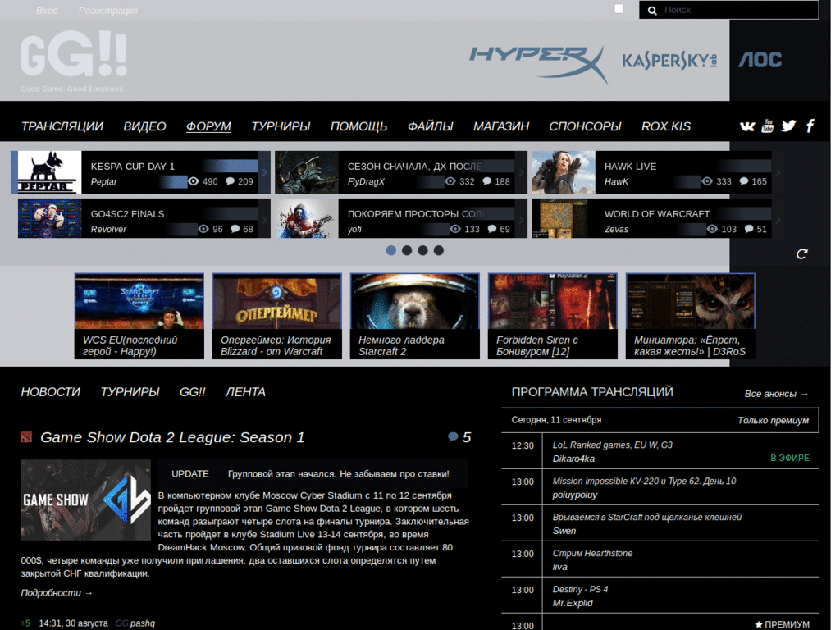Select the Destiny - PS 4 schedule entry
This screenshot has height=630, width=840.
point(660,596)
